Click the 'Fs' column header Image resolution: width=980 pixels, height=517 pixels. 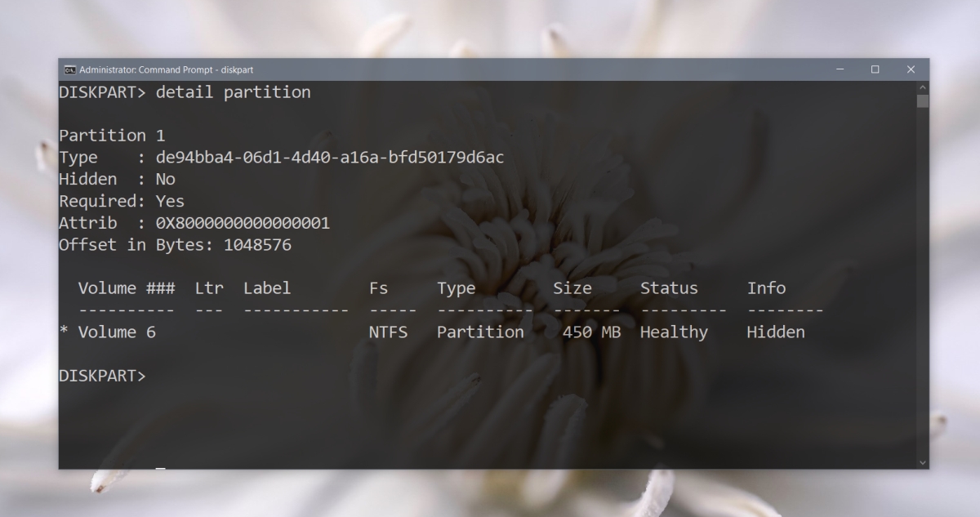tap(379, 288)
